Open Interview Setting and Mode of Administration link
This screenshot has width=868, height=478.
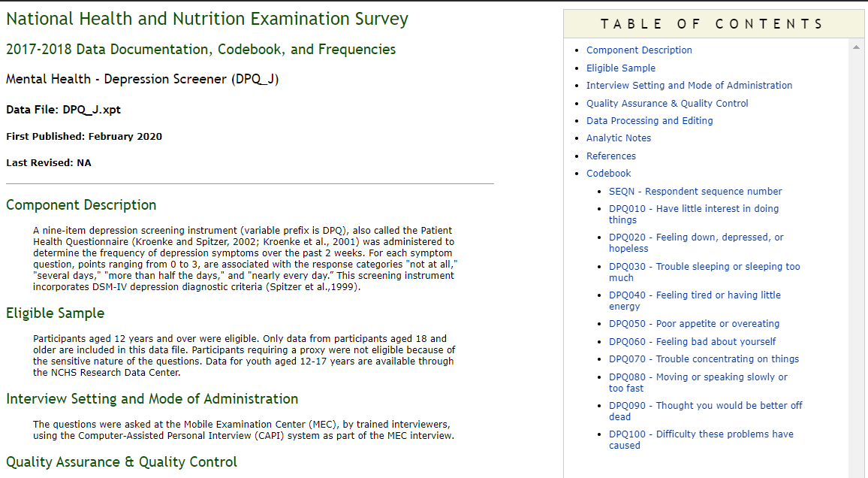coord(689,86)
